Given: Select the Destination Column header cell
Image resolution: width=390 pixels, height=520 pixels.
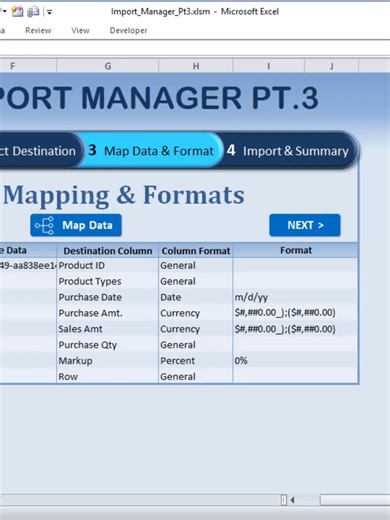Looking at the screenshot, I should coord(108,251).
